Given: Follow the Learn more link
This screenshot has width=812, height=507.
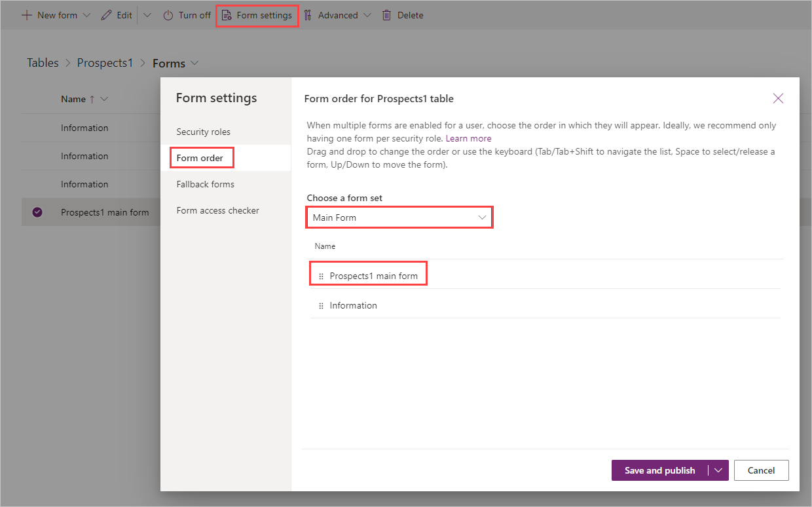Looking at the screenshot, I should click(468, 138).
